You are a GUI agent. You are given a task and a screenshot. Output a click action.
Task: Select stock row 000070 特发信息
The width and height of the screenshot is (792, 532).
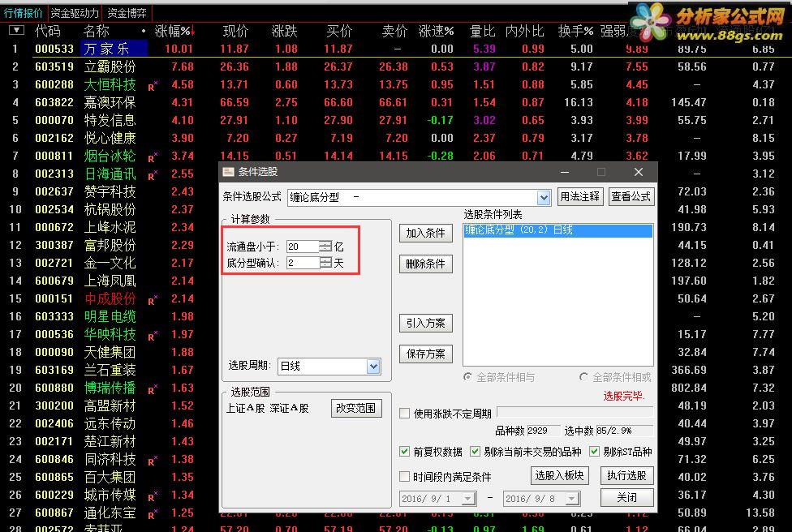coord(394,120)
